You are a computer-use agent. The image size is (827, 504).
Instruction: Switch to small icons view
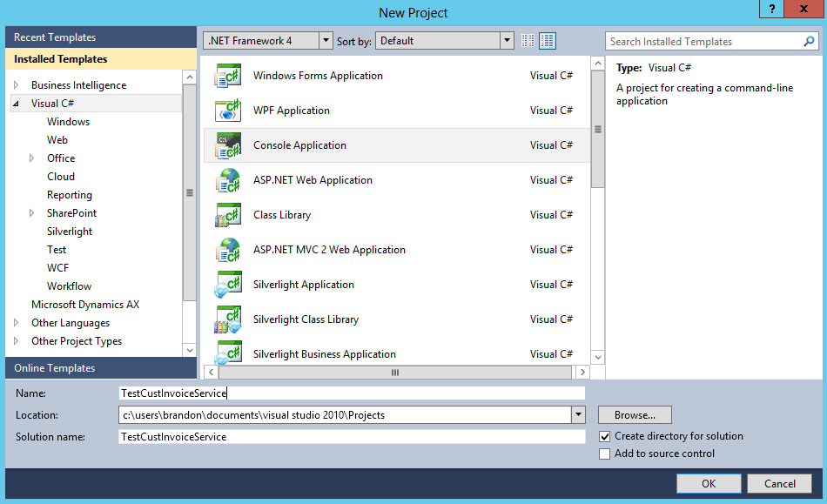point(528,41)
